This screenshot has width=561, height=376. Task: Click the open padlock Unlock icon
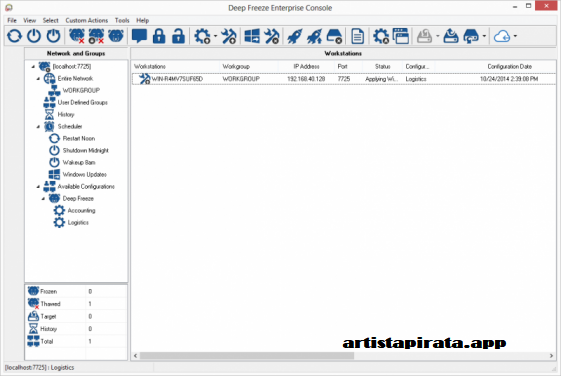pos(178,36)
